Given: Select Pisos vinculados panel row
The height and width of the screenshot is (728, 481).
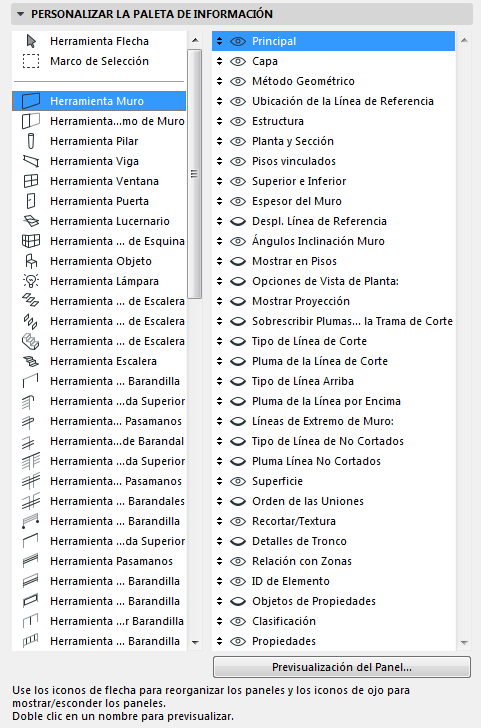Looking at the screenshot, I should (333, 161).
